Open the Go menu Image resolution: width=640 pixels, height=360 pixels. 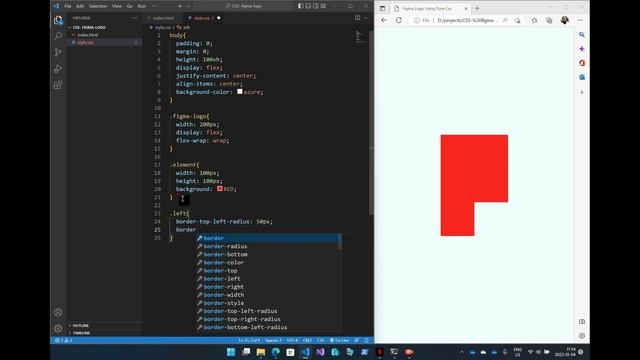point(129,6)
